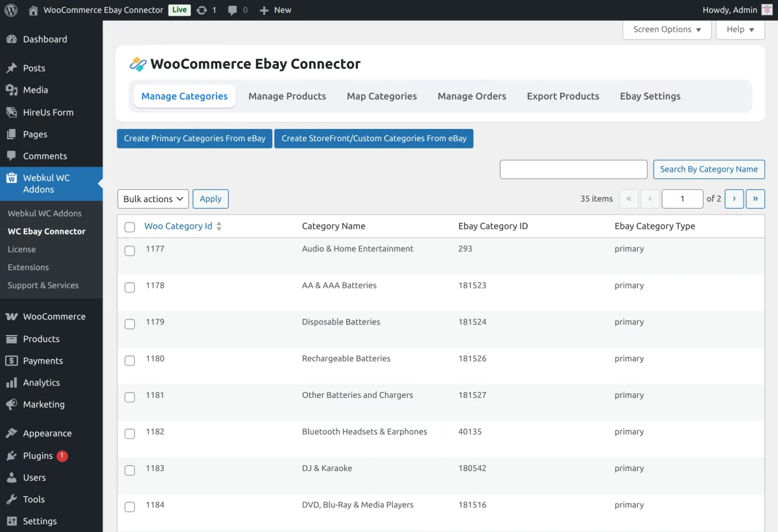Open the License submenu link

21,249
